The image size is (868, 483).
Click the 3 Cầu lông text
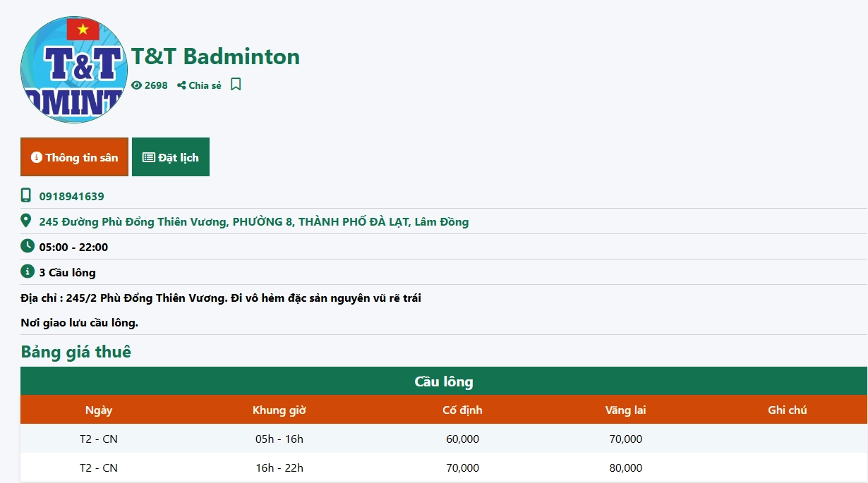(x=67, y=273)
